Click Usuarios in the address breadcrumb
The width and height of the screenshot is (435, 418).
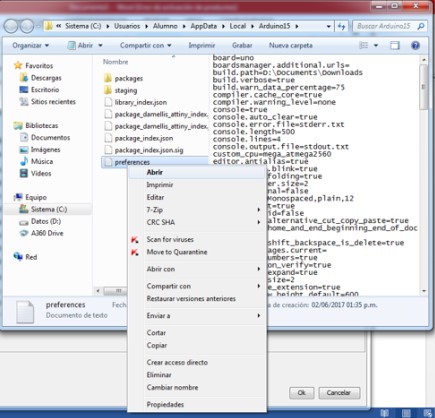127,26
